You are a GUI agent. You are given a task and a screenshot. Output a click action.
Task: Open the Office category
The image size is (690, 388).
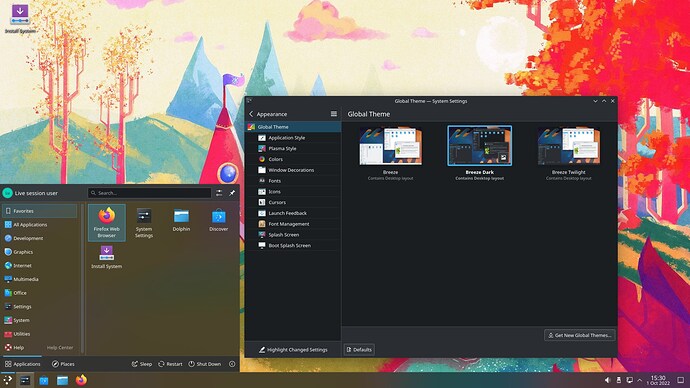(40, 293)
